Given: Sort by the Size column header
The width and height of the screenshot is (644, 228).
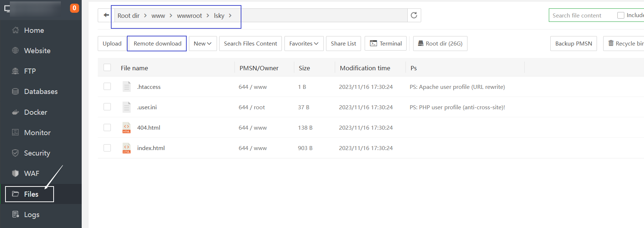Looking at the screenshot, I should tap(304, 68).
